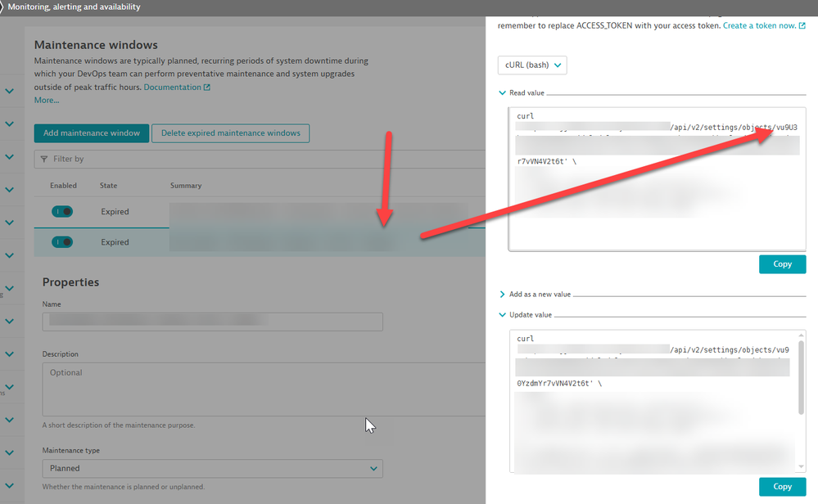Collapse the Update value section
This screenshot has height=504, width=818.
click(x=502, y=314)
